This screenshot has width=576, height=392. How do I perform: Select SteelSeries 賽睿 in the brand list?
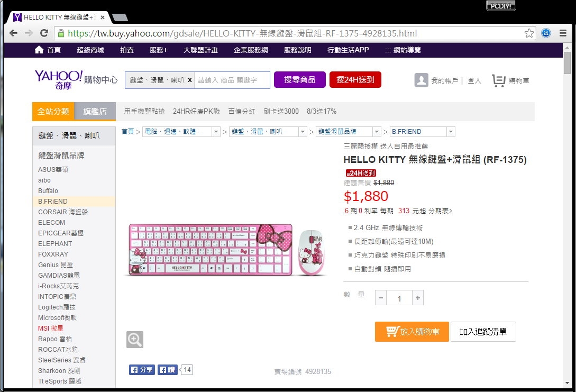62,360
